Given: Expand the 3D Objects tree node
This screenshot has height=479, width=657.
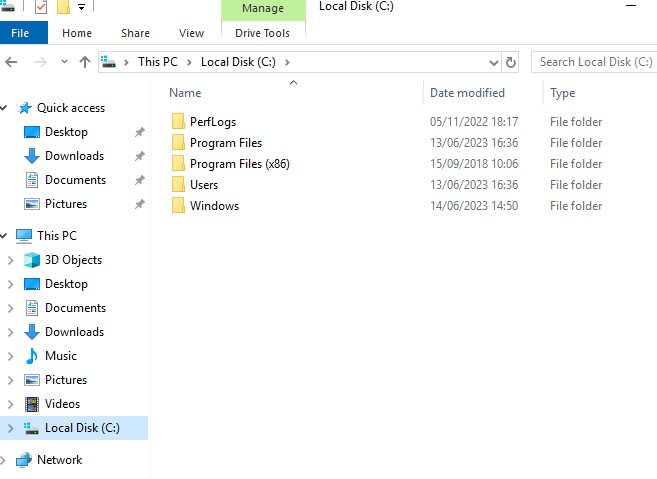Looking at the screenshot, I should click(x=11, y=260).
